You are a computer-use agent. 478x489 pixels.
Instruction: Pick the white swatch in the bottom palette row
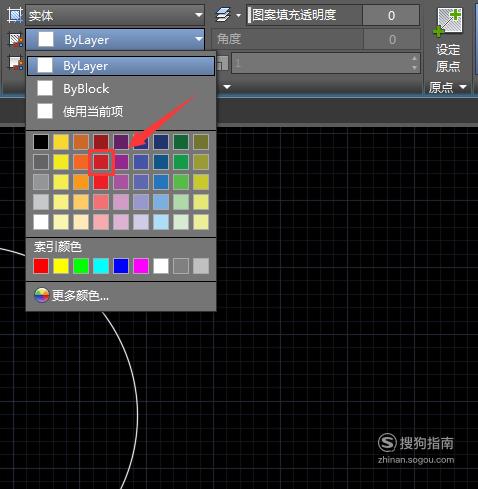[41, 222]
